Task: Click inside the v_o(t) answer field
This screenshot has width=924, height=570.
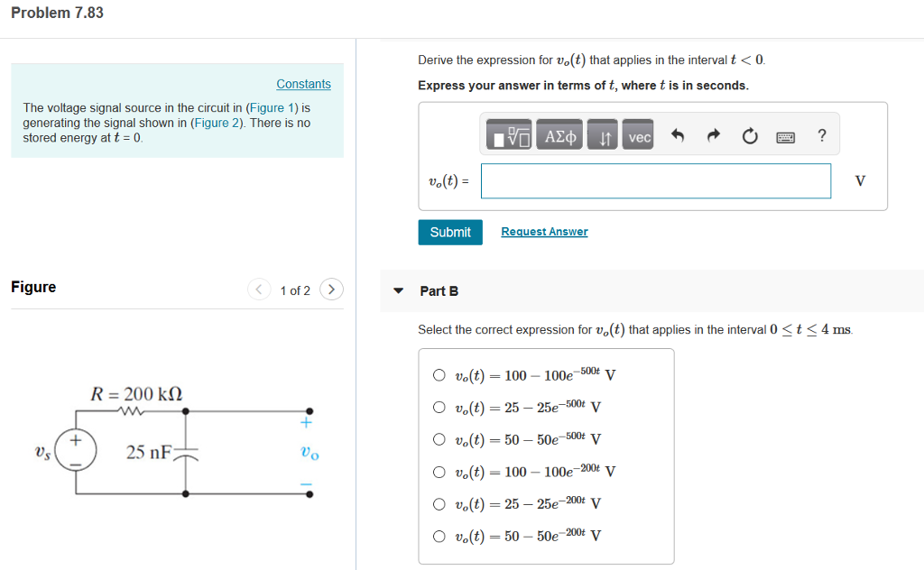Action: [x=655, y=180]
